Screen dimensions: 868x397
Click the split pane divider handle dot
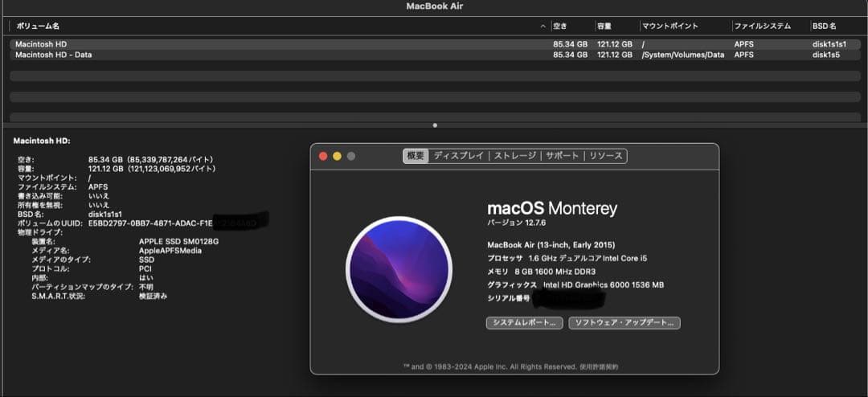(x=435, y=125)
